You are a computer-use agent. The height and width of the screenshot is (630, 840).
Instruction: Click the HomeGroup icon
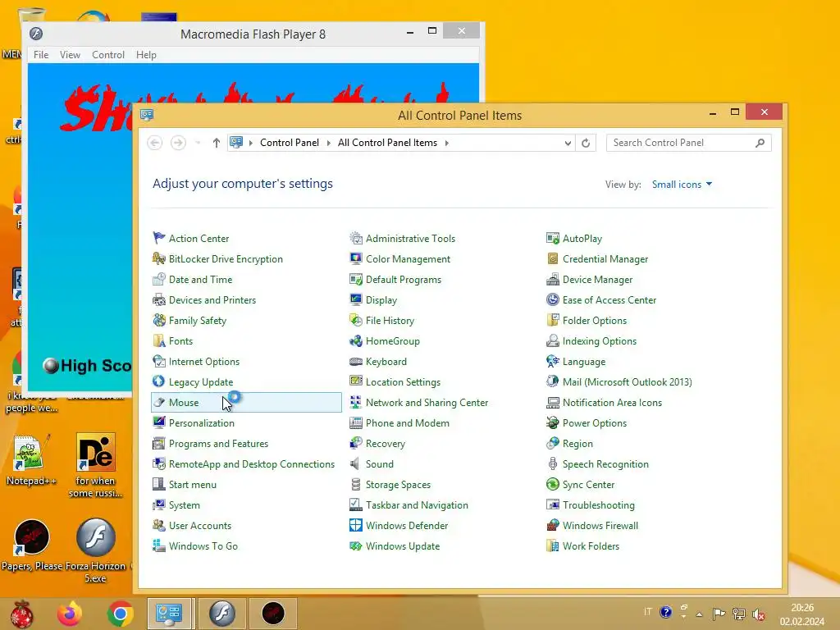point(356,340)
